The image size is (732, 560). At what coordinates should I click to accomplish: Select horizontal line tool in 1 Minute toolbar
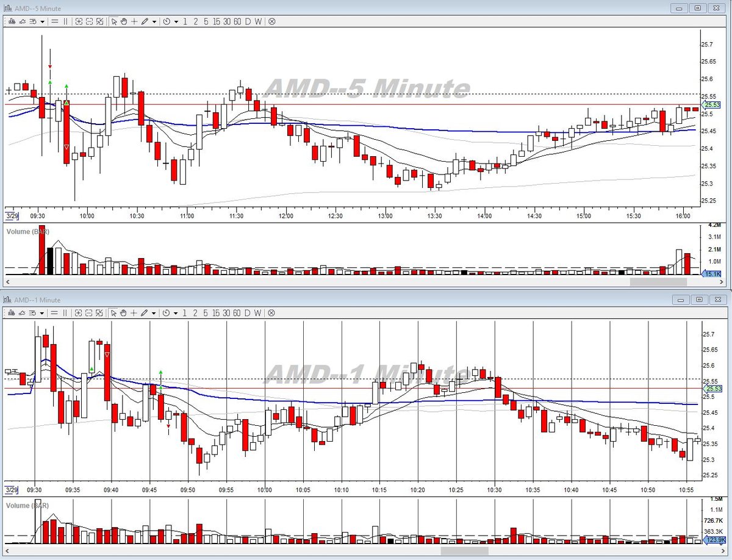[x=54, y=312]
